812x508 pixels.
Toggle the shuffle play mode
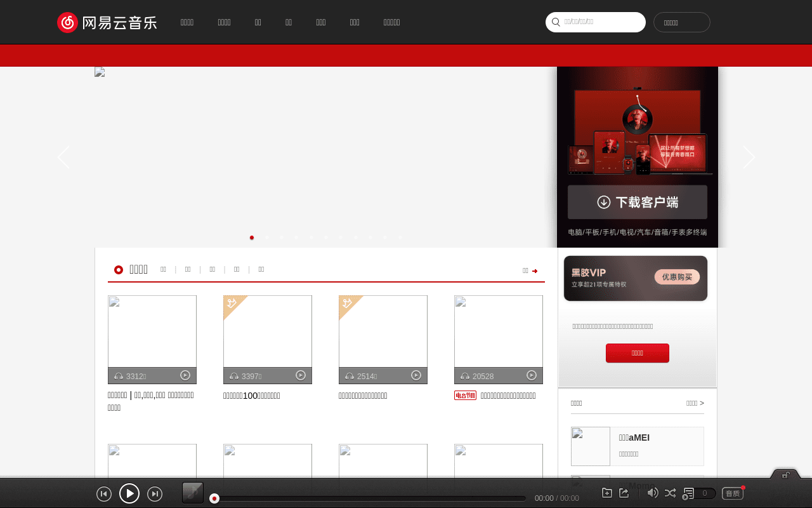[670, 493]
